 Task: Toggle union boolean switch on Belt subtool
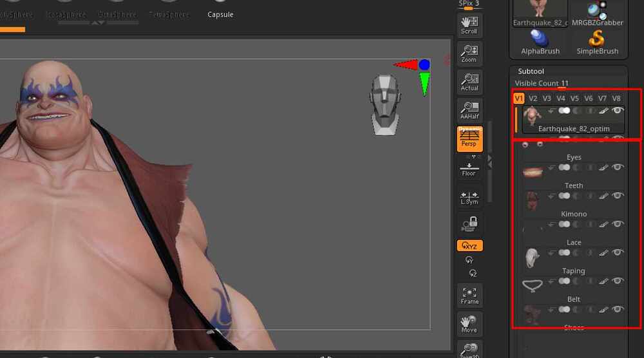(x=564, y=281)
